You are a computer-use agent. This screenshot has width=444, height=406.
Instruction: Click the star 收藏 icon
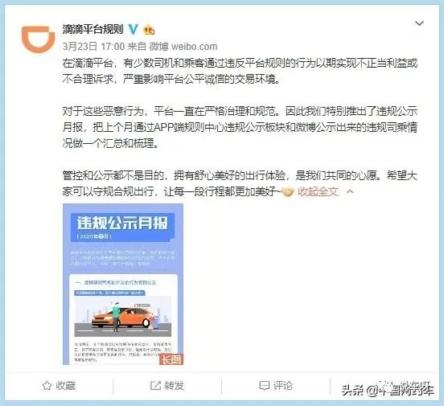coord(47,386)
